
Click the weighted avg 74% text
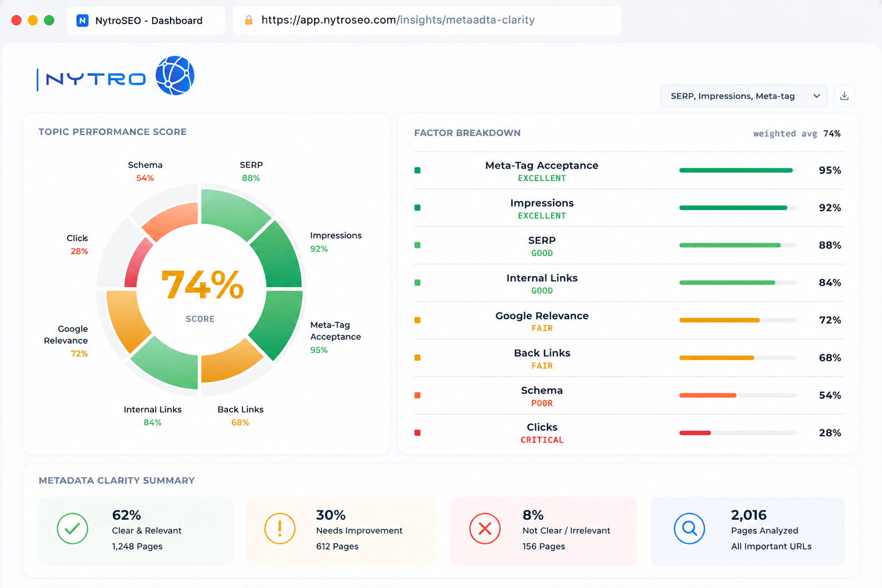pyautogui.click(x=796, y=134)
